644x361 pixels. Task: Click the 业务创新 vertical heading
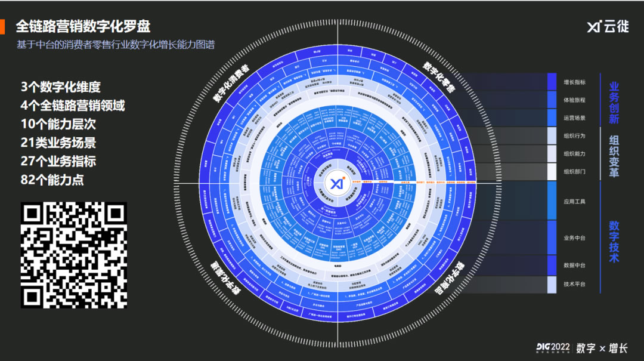tap(614, 103)
